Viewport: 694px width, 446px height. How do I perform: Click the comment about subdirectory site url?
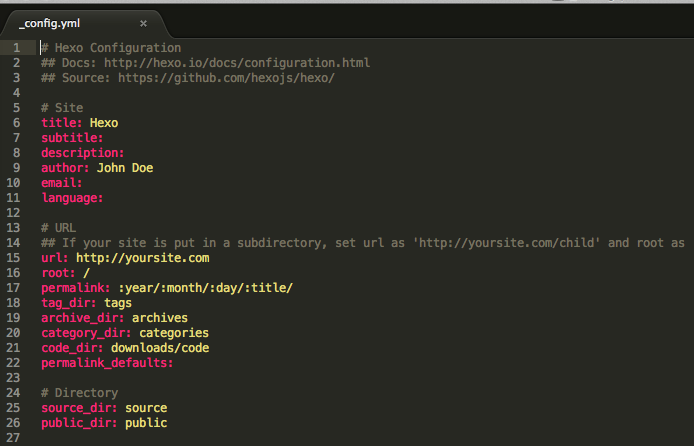(362, 243)
